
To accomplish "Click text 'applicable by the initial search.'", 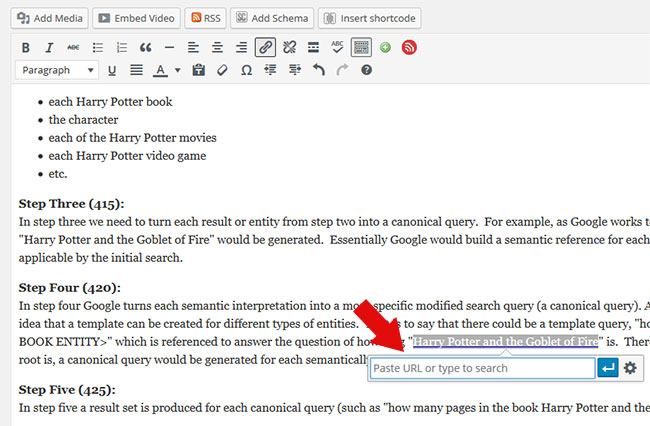I will tap(101, 258).
